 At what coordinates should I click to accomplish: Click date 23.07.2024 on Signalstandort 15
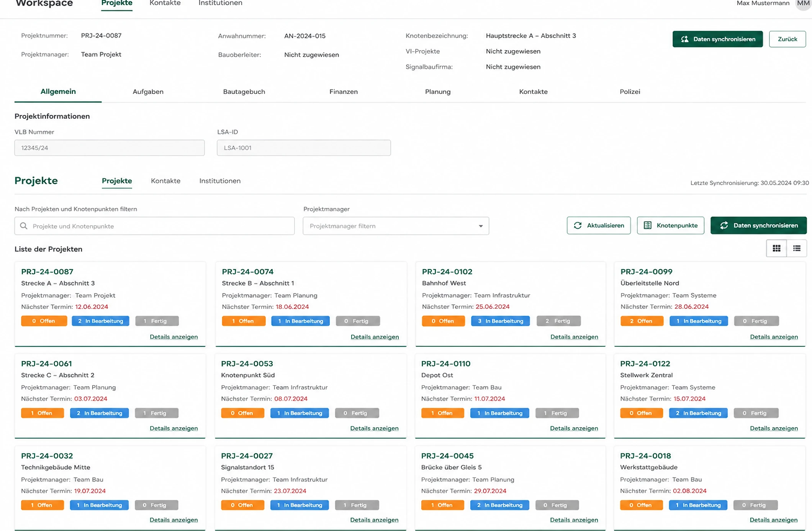290,491
